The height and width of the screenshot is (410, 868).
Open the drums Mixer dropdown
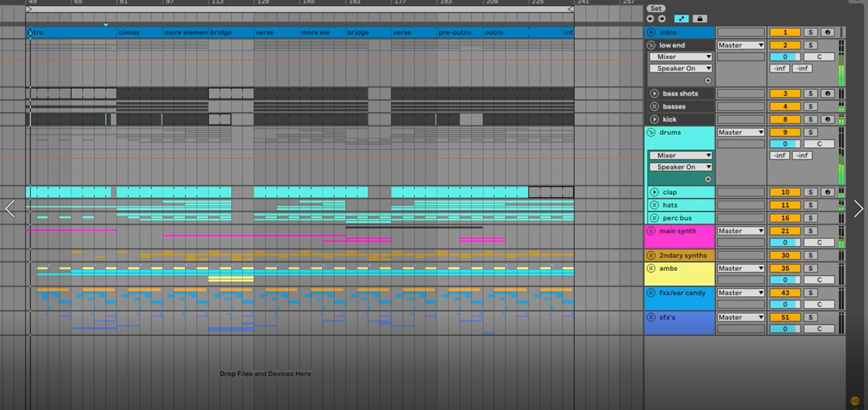(x=680, y=156)
